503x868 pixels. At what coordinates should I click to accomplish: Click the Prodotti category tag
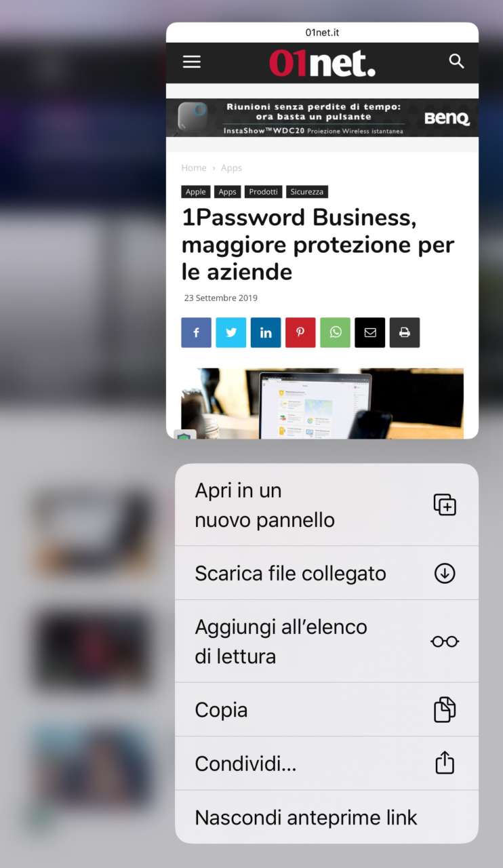point(263,192)
